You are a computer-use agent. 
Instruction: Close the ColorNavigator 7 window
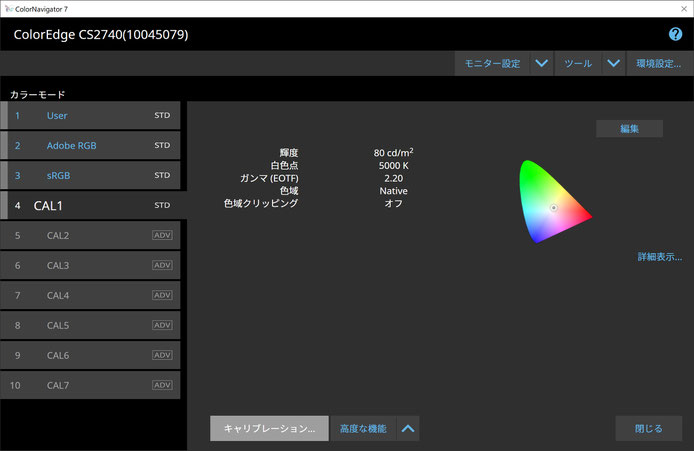pos(684,9)
